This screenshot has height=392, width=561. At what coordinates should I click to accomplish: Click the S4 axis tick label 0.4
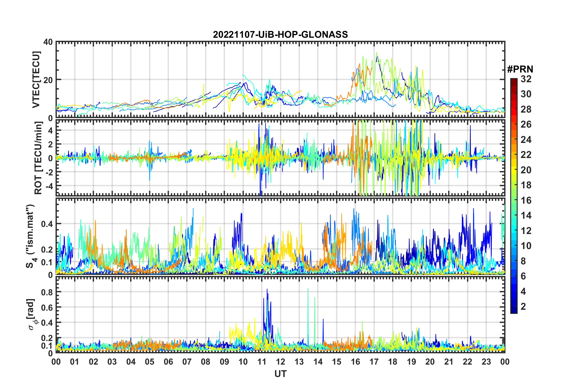[47, 224]
